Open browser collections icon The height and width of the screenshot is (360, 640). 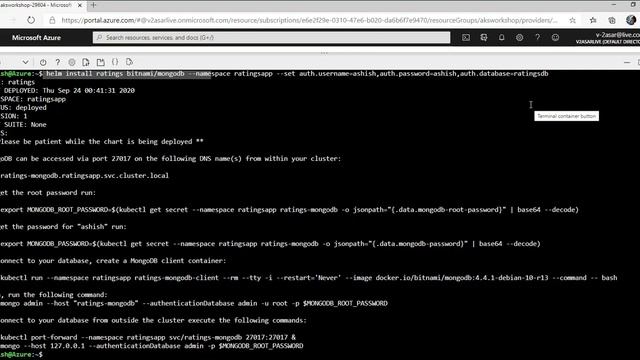point(612,20)
